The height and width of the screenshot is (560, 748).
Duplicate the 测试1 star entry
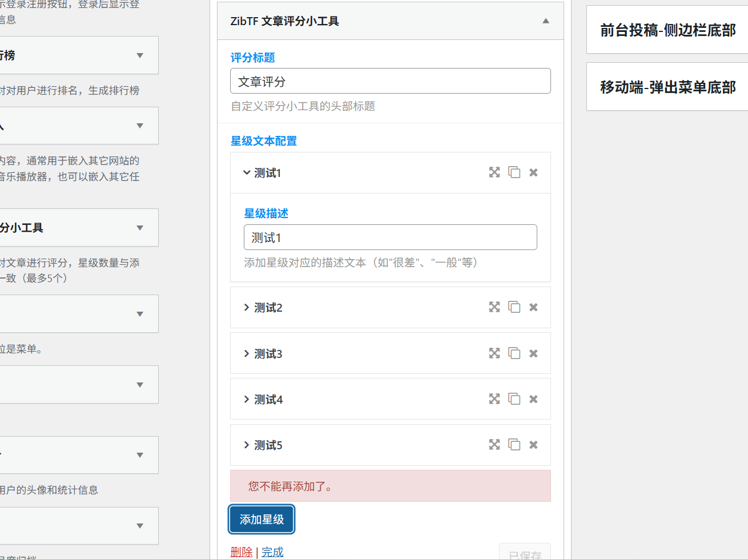point(514,172)
